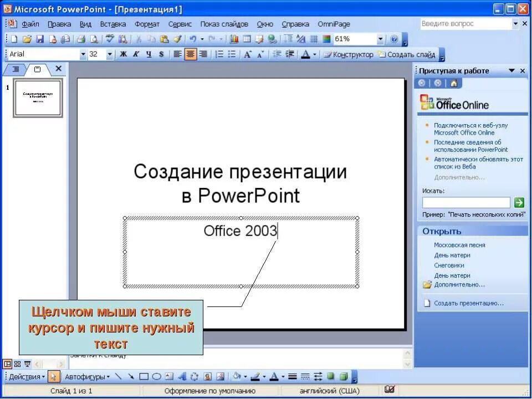Click the New presentation icon
Screen dimensions: 532x399
[x=14, y=39]
